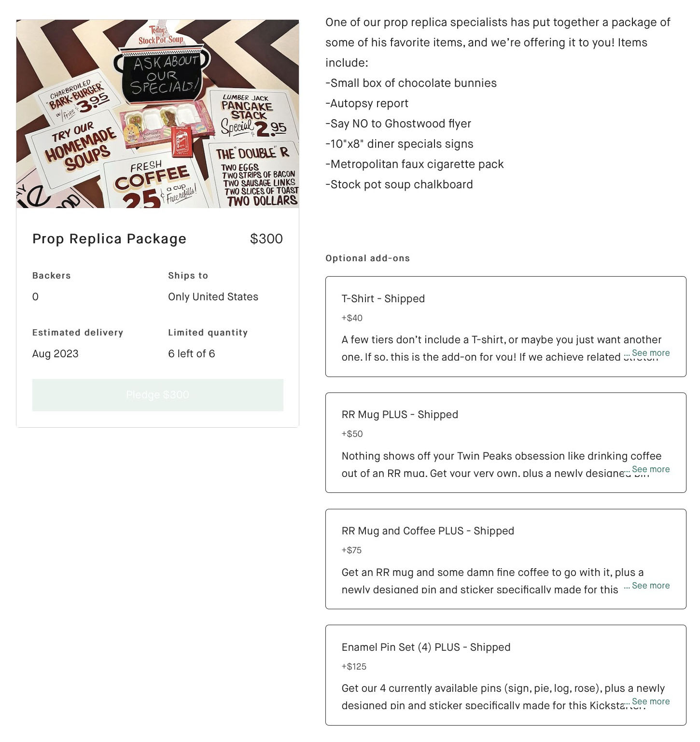Viewport: 700px width, 742px height.
Task: Click the +$75 add-on price
Action: point(351,550)
